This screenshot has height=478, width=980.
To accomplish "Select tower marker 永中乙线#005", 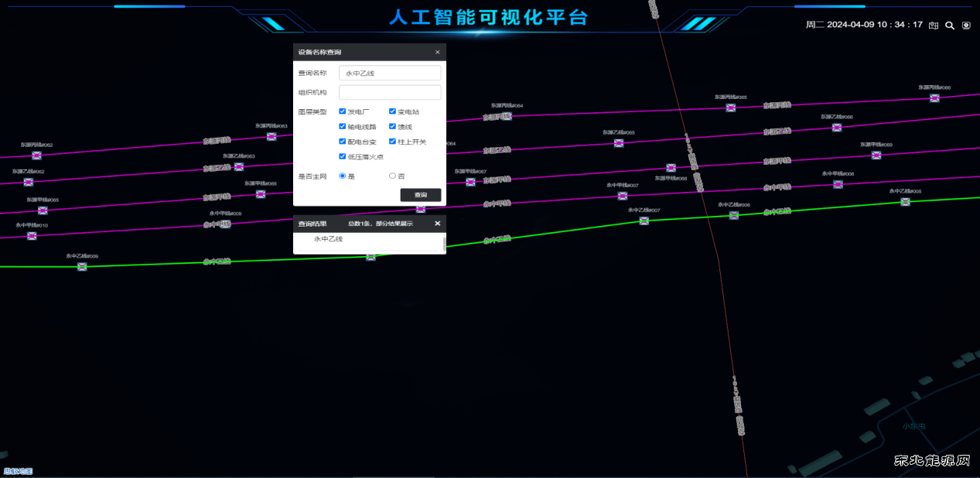I will [x=905, y=202].
